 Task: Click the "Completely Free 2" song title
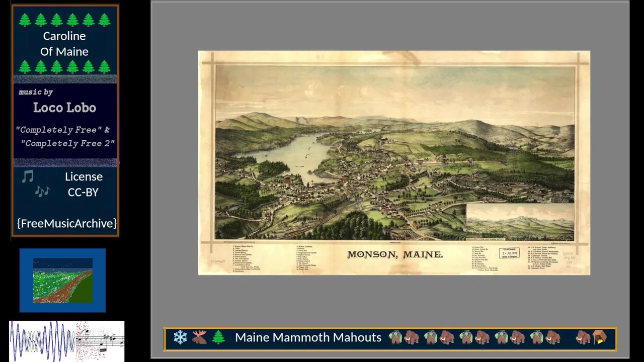pyautogui.click(x=68, y=143)
